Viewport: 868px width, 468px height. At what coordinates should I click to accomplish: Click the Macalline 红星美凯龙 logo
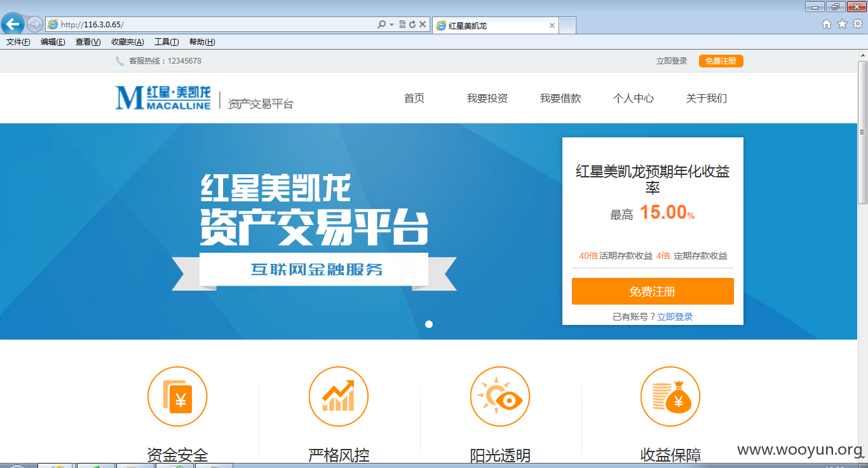pos(163,98)
